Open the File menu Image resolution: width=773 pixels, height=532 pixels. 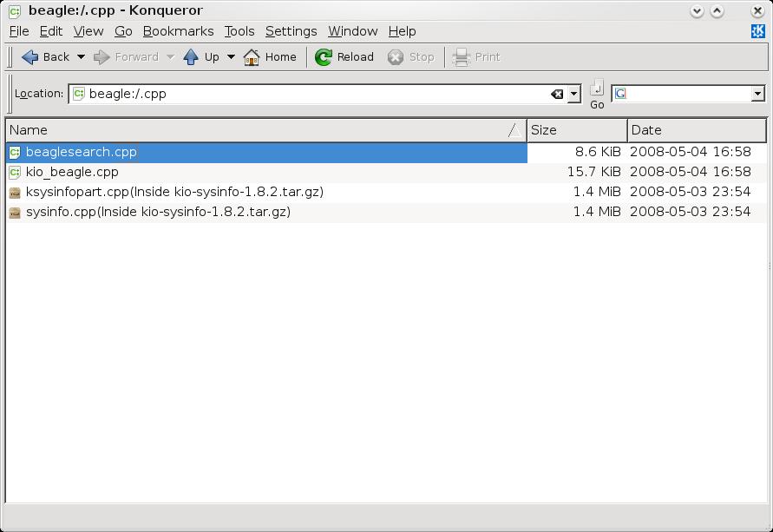pyautogui.click(x=19, y=31)
